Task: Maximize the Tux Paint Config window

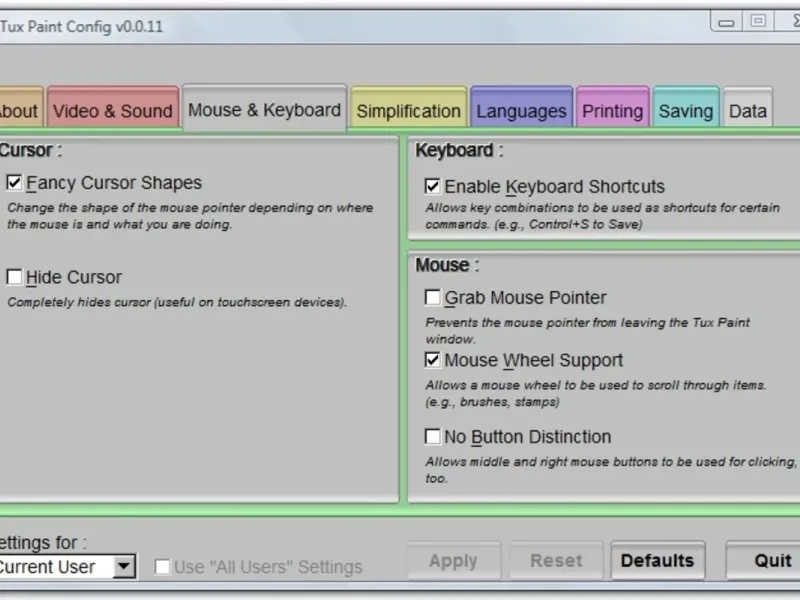Action: (x=758, y=21)
